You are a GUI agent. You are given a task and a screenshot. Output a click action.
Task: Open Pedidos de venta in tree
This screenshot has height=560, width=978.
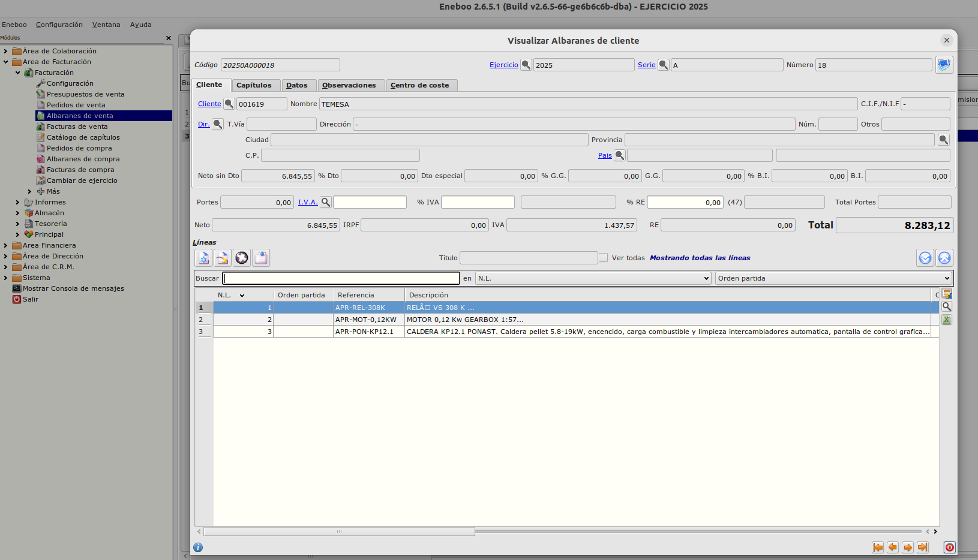pos(76,105)
